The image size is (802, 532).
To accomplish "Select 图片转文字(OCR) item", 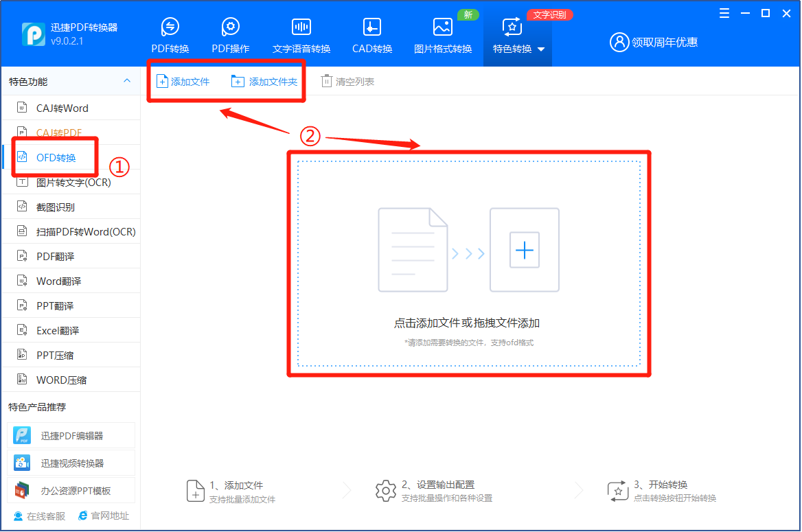I will click(71, 182).
